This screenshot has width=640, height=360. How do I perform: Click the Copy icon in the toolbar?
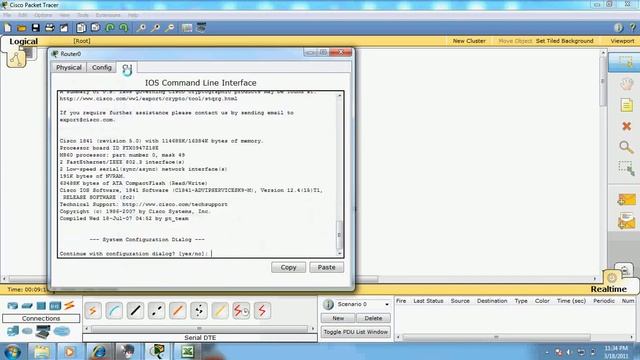(x=81, y=28)
